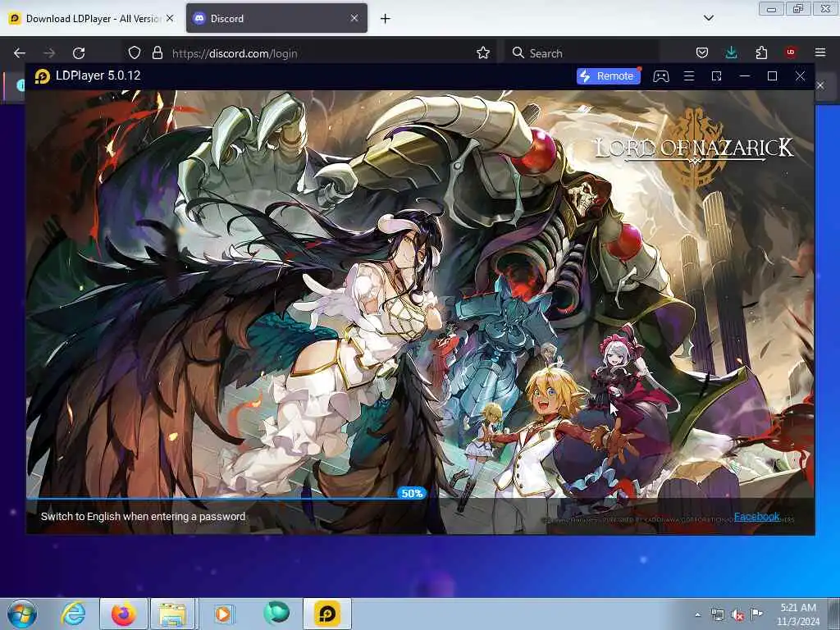The width and height of the screenshot is (840, 630).
Task: Maximize the LDPlayer window
Action: click(x=772, y=76)
